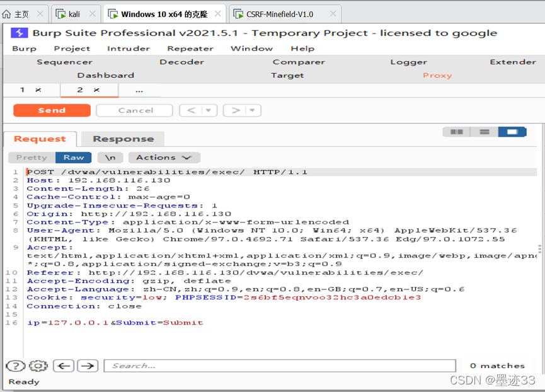Close the Windows 10 x64 VM tab
This screenshot has height=392, width=545.
218,14
